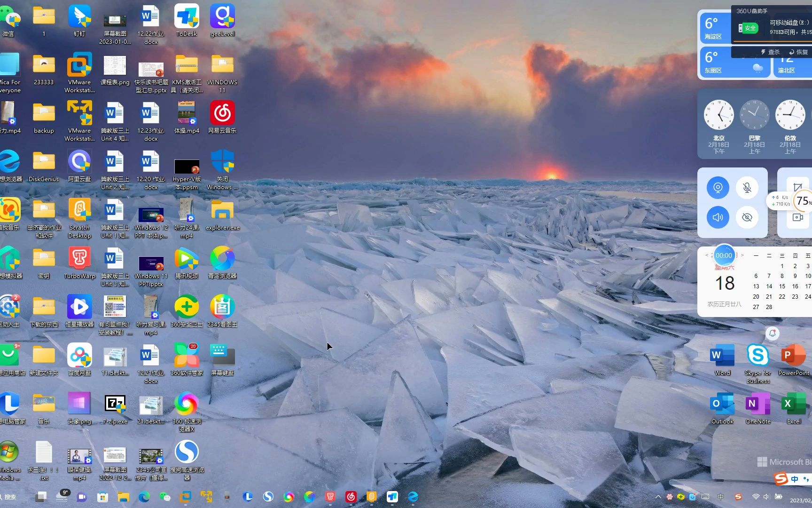The height and width of the screenshot is (508, 812).
Task: Toggle the hidden-eye visibility icon
Action: [x=747, y=217]
